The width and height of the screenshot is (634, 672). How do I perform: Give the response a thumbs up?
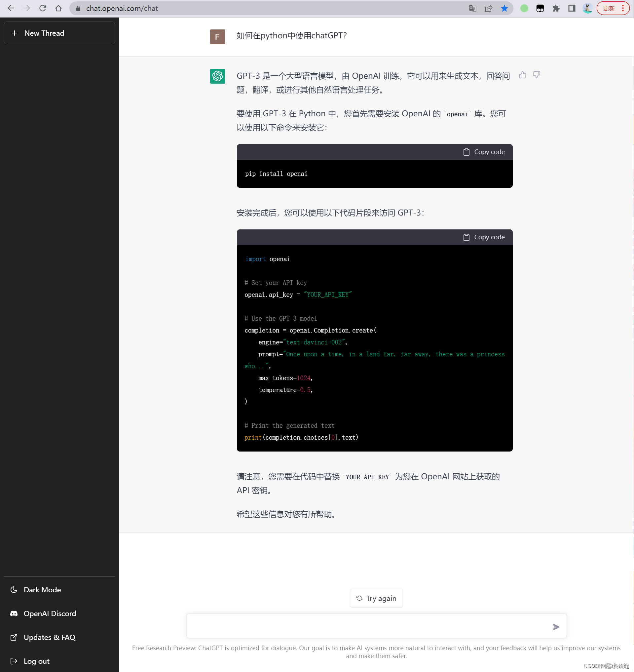click(x=522, y=75)
